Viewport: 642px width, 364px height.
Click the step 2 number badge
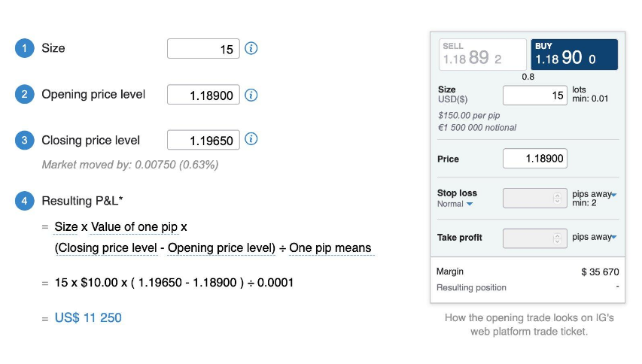pyautogui.click(x=24, y=95)
